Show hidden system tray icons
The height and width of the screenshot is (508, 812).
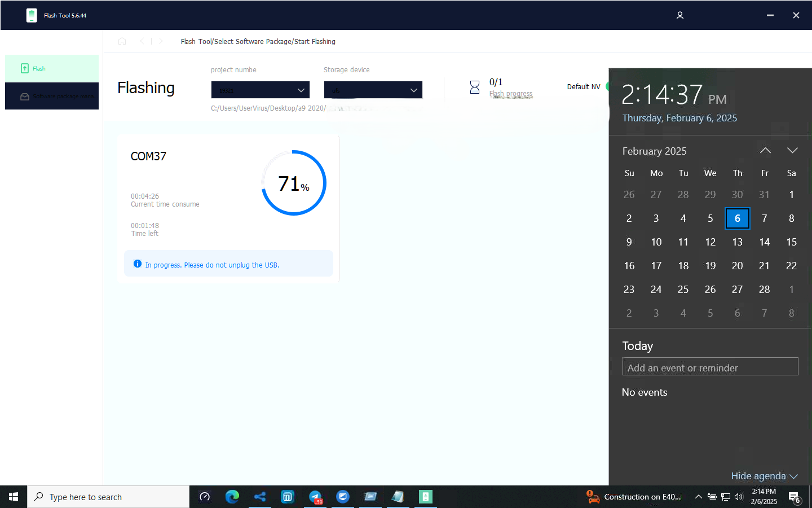(x=698, y=497)
